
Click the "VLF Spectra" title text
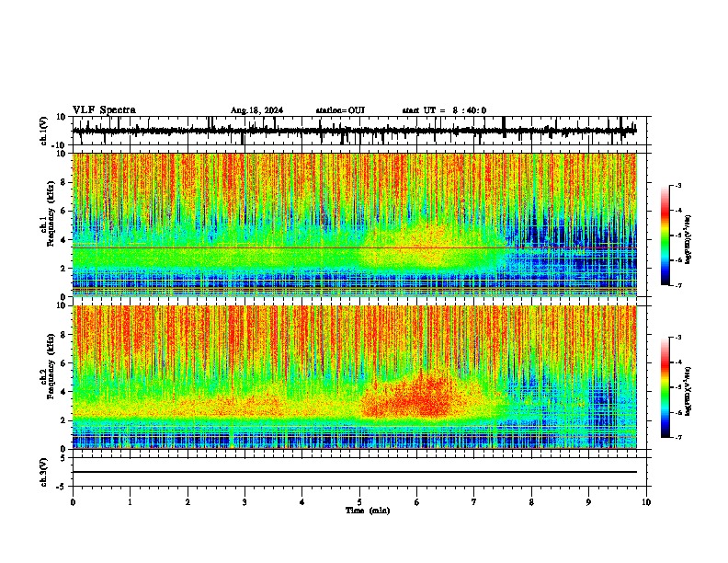tap(104, 110)
